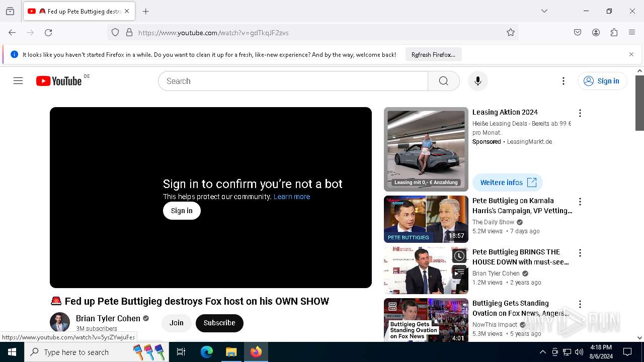Bookmark this page with star icon
This screenshot has width=644, height=362.
pyautogui.click(x=511, y=33)
